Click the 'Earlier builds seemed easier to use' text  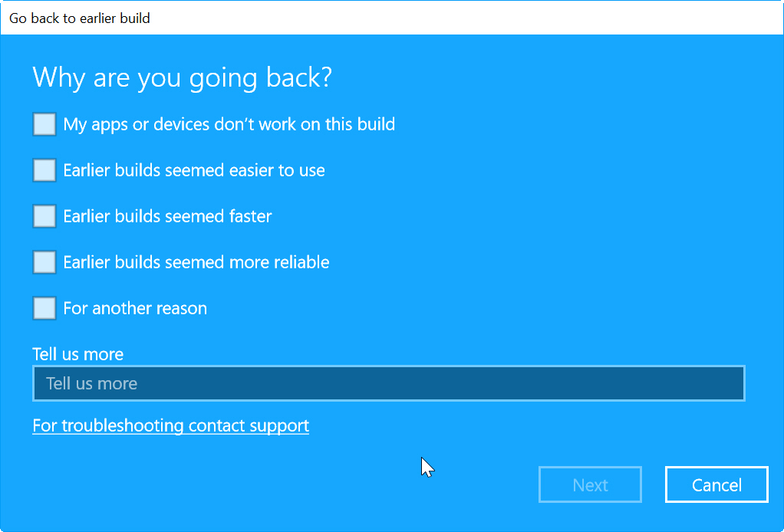tap(194, 170)
